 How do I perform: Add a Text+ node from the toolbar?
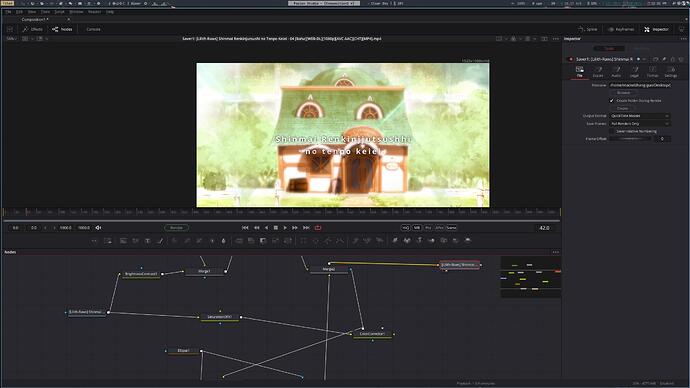[x=147, y=241]
